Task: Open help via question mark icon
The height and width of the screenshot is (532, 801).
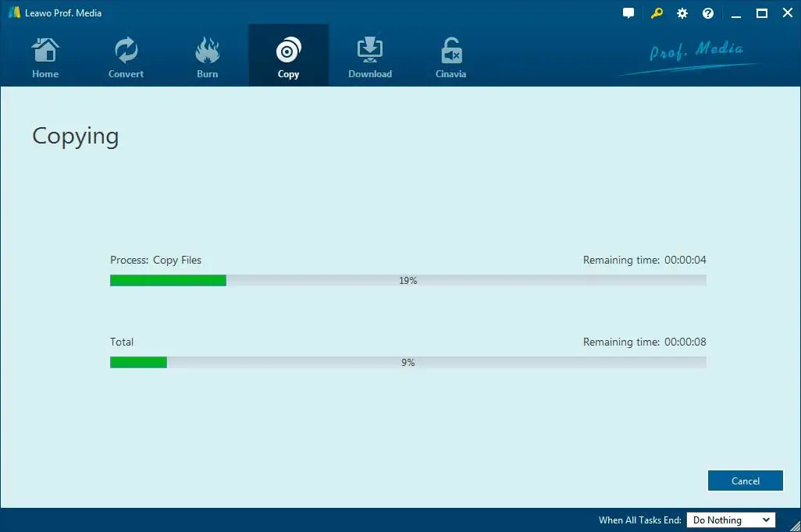Action: pos(707,13)
